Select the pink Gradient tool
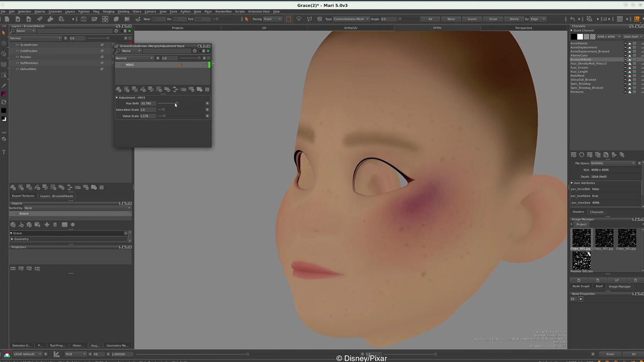 [x=4, y=94]
